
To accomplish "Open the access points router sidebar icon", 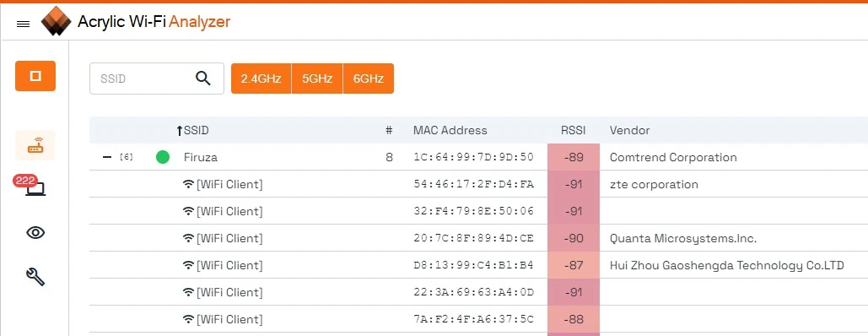I will (35, 145).
